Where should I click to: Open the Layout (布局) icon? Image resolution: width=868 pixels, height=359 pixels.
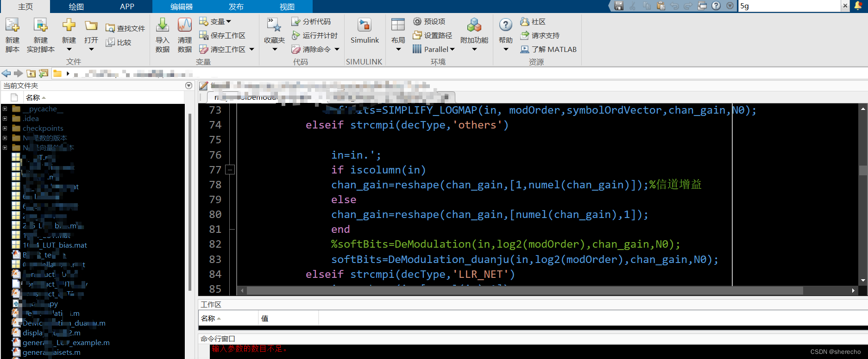tap(398, 25)
